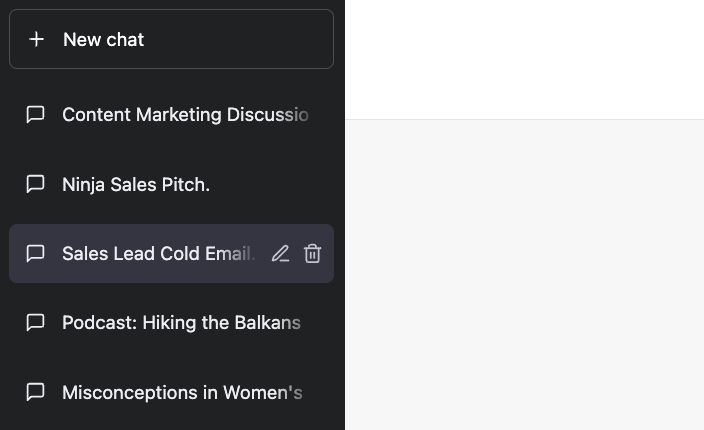704x430 pixels.
Task: Open the Ninja Sales Pitch chat
Action: point(136,184)
